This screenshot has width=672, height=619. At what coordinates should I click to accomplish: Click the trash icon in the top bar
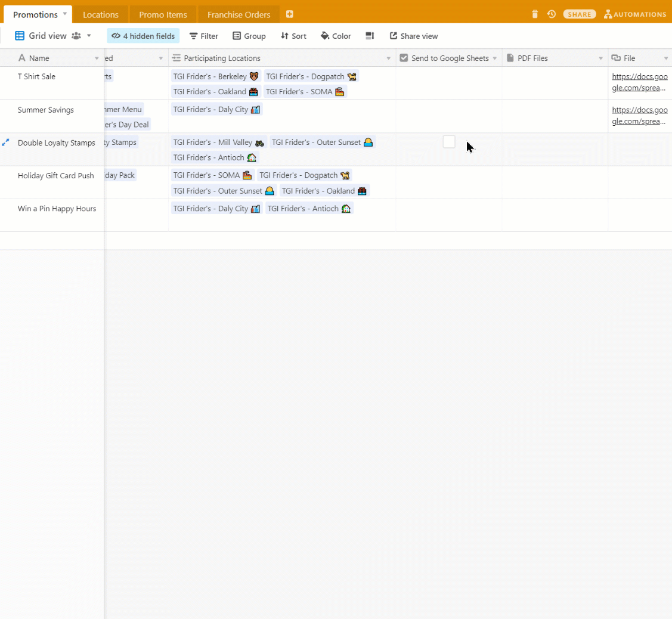pos(534,14)
